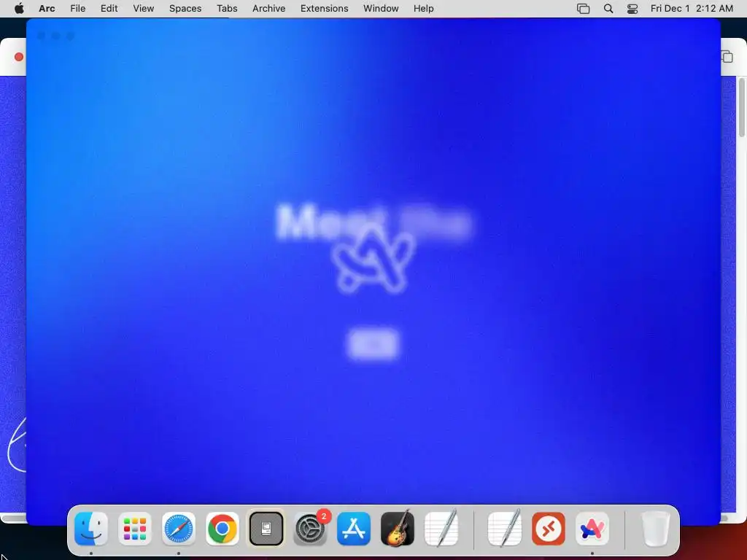Viewport: 747px width, 560px height.
Task: Open the View menu
Action: coord(144,8)
